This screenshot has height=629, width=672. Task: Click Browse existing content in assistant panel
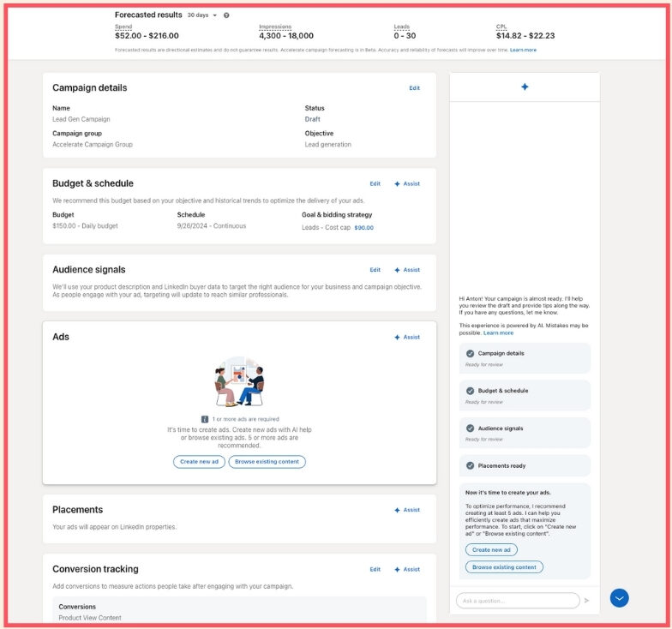[504, 567]
